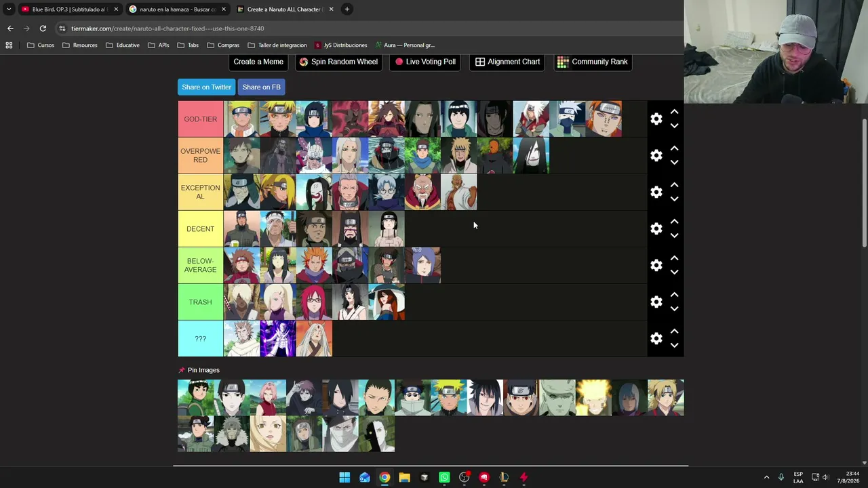Image resolution: width=868 pixels, height=488 pixels.
Task: Open settings gear for TRASH row
Action: pyautogui.click(x=656, y=302)
